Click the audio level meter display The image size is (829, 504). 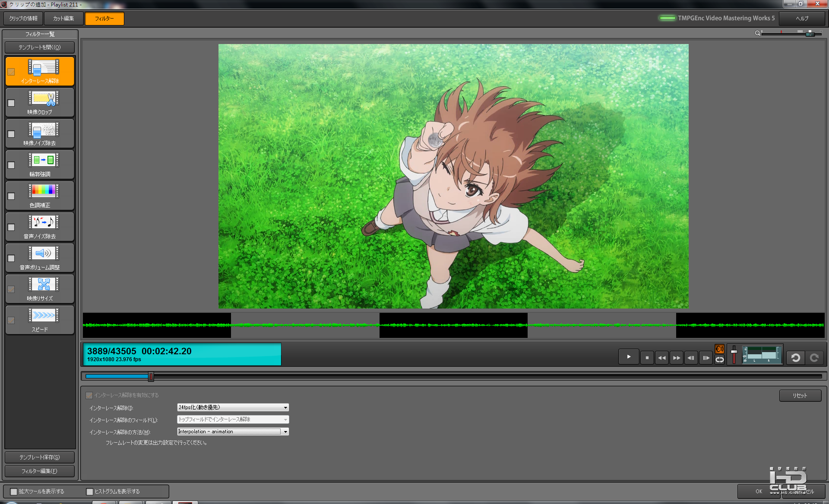click(x=762, y=355)
